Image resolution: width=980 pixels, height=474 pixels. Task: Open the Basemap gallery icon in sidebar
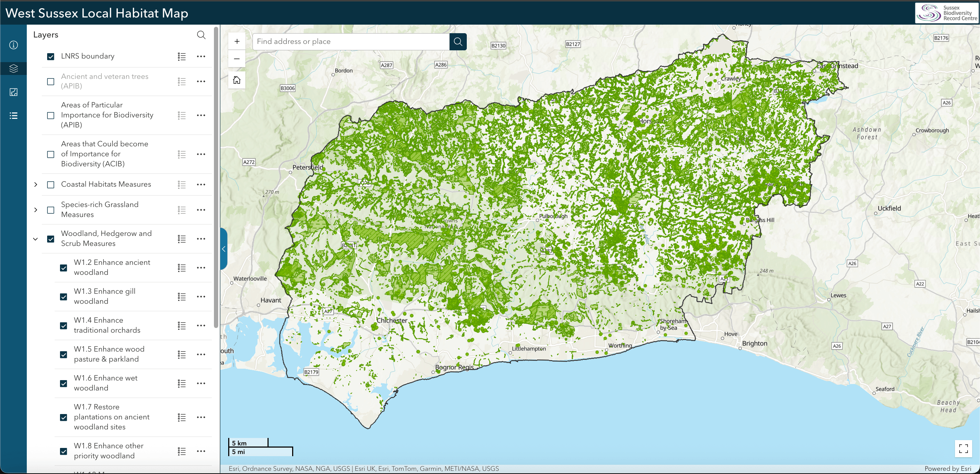point(13,92)
